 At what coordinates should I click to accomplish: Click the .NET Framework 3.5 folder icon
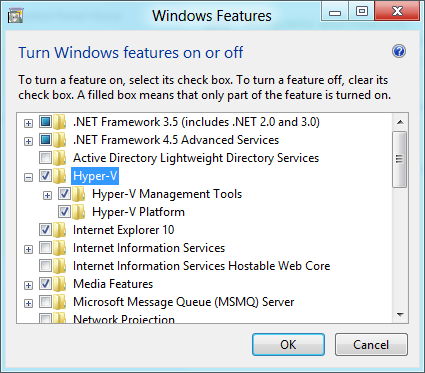60,122
